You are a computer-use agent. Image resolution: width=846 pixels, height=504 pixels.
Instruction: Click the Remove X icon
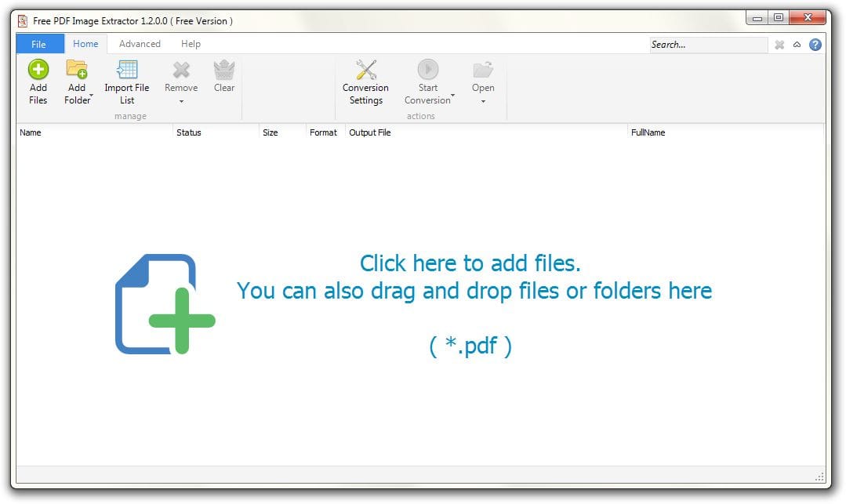[181, 70]
